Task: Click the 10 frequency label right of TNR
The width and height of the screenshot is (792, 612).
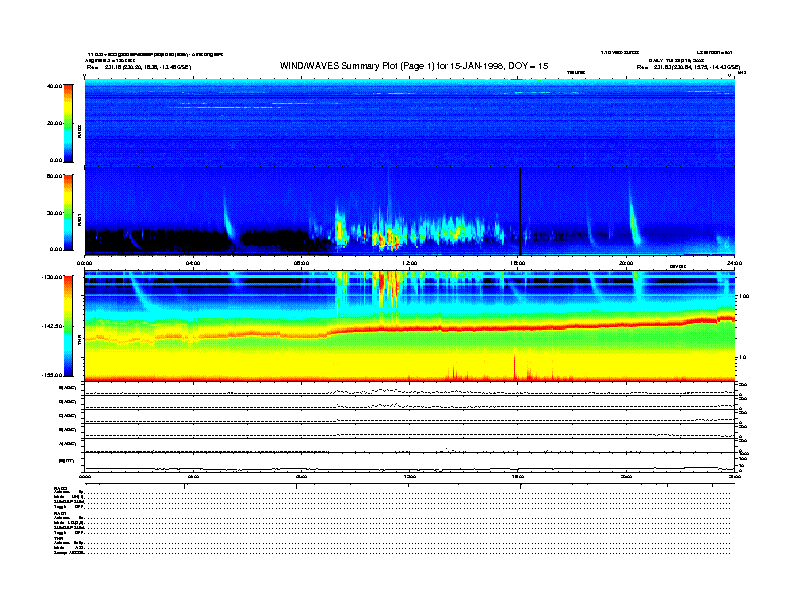Action: [743, 357]
